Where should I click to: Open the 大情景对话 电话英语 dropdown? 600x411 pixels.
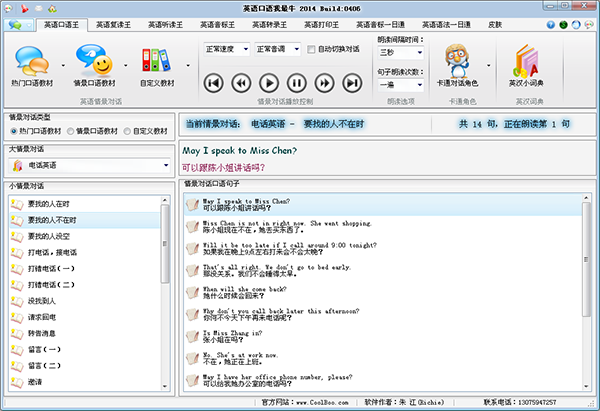click(x=86, y=164)
